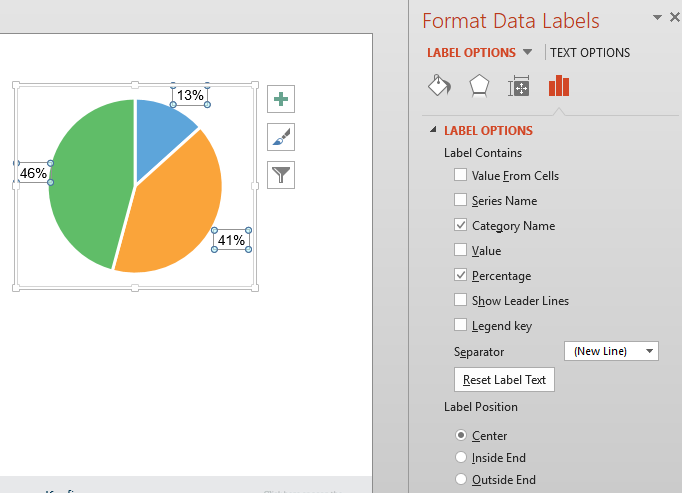Select the Fill & Line paint bucket icon
The height and width of the screenshot is (493, 682).
pyautogui.click(x=439, y=85)
